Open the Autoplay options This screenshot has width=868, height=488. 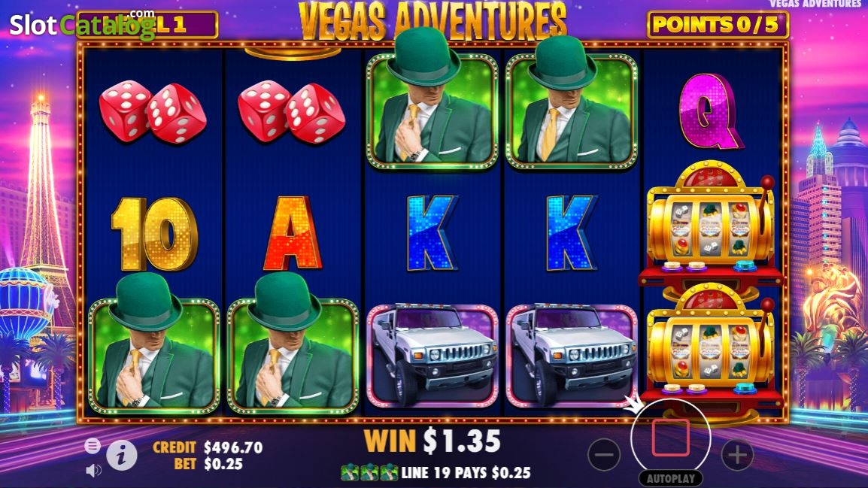[x=671, y=478]
